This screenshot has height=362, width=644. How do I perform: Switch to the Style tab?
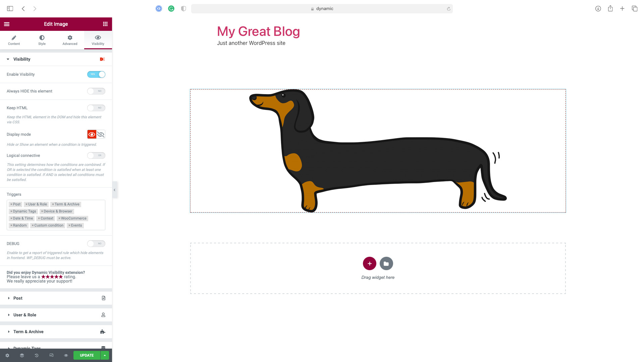tap(42, 40)
